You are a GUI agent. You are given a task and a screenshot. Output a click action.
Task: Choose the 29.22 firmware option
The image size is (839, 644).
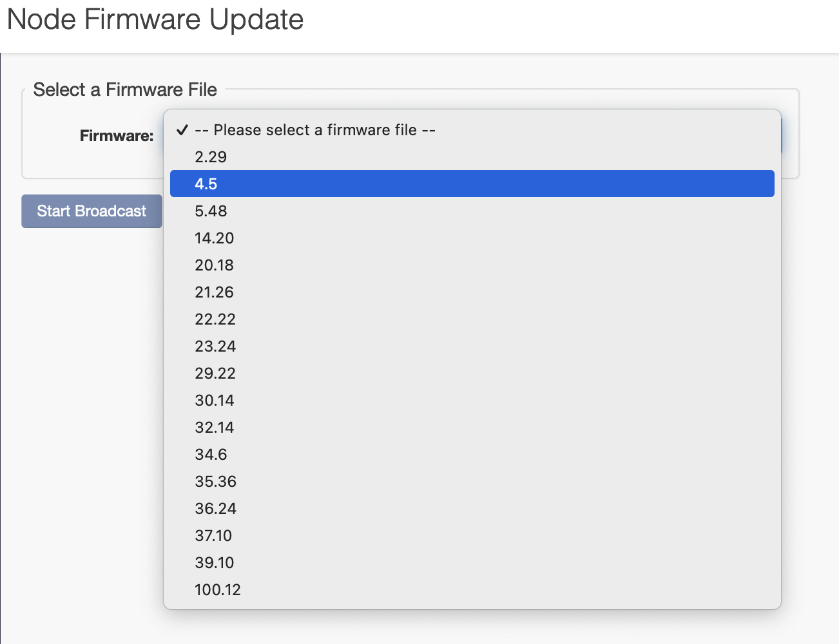tap(215, 374)
